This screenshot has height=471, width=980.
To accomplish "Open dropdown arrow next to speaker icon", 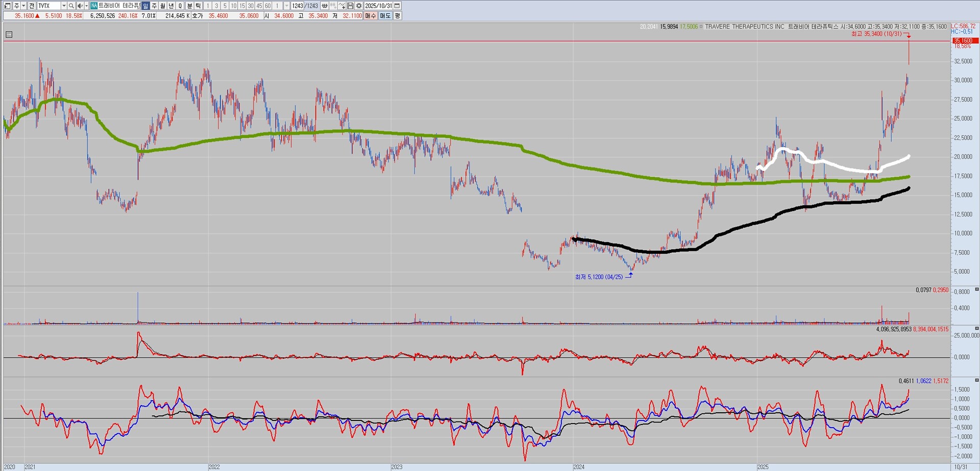I will (86, 6).
